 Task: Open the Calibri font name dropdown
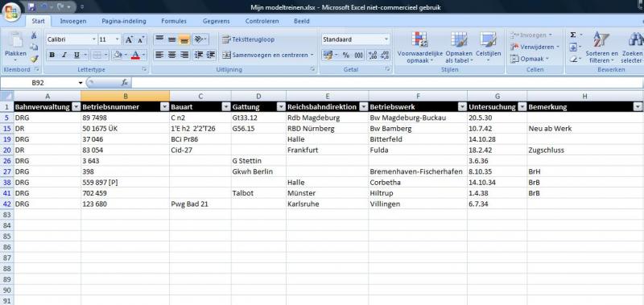tap(94, 39)
